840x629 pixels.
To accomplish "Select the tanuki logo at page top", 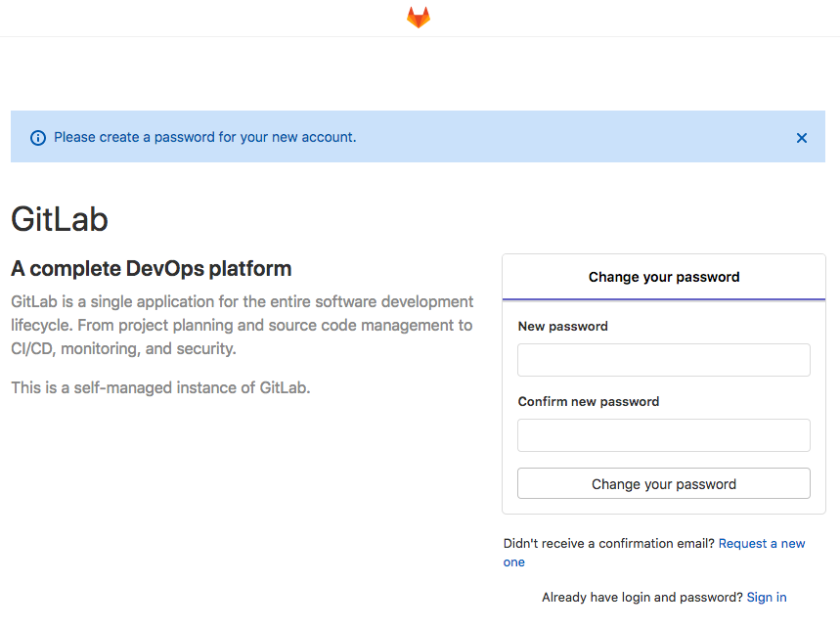I will click(418, 17).
